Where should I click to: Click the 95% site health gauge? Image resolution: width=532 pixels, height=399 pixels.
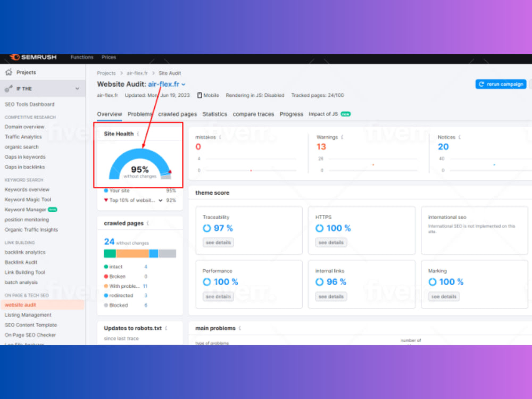140,164
